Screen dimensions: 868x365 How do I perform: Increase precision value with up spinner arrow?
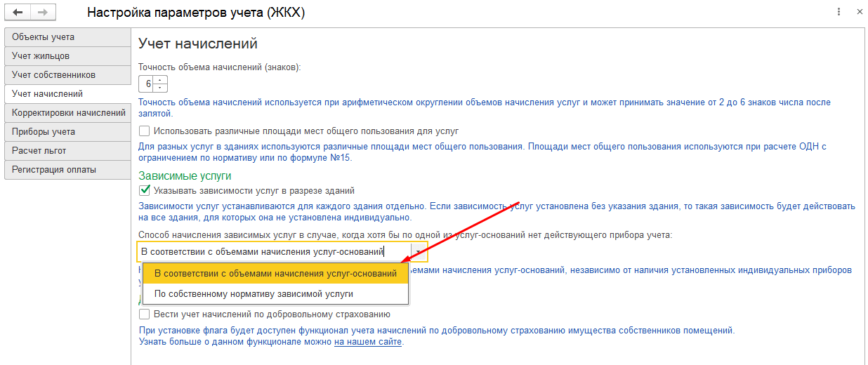[162, 81]
